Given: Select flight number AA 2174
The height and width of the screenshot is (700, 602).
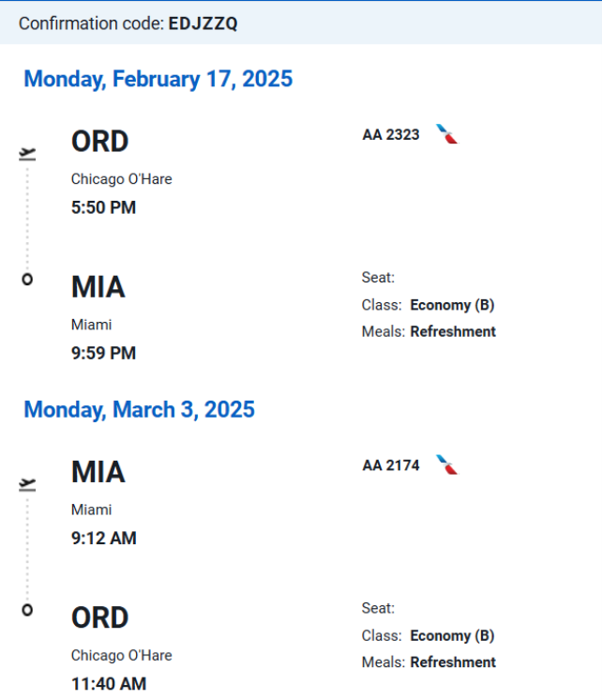Looking at the screenshot, I should coord(391,465).
